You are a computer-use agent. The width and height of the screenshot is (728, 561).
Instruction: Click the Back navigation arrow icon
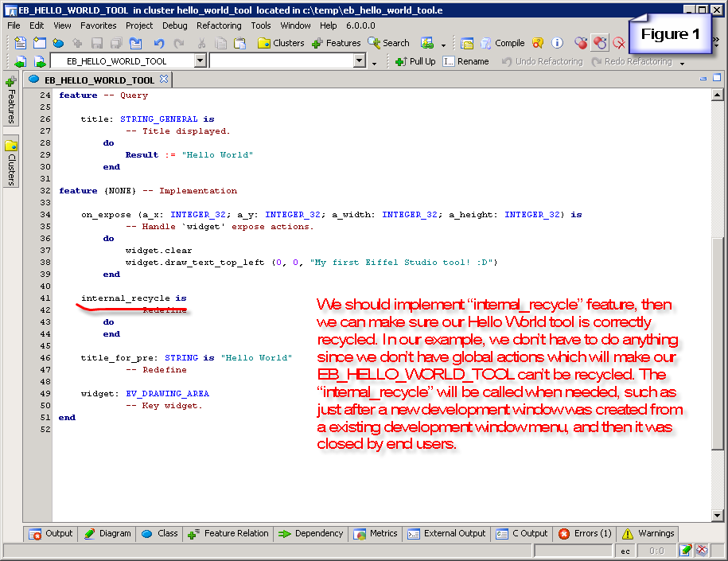coord(20,61)
